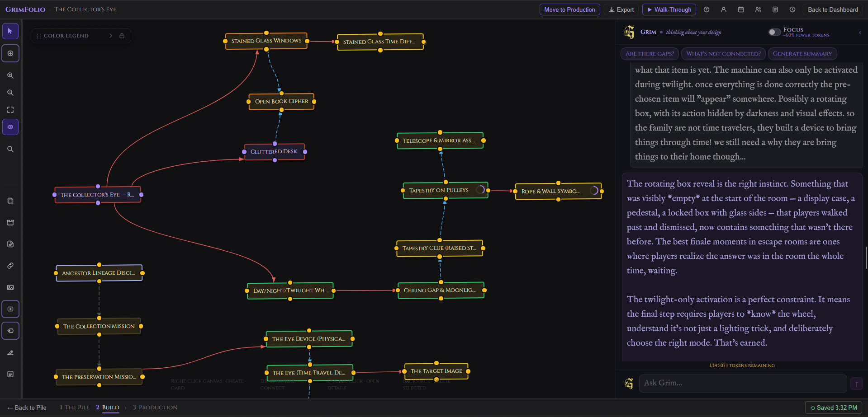Screen dimensions: 868x417
Task: Click the boxed plus icon in sidebar
Action: tap(10, 309)
